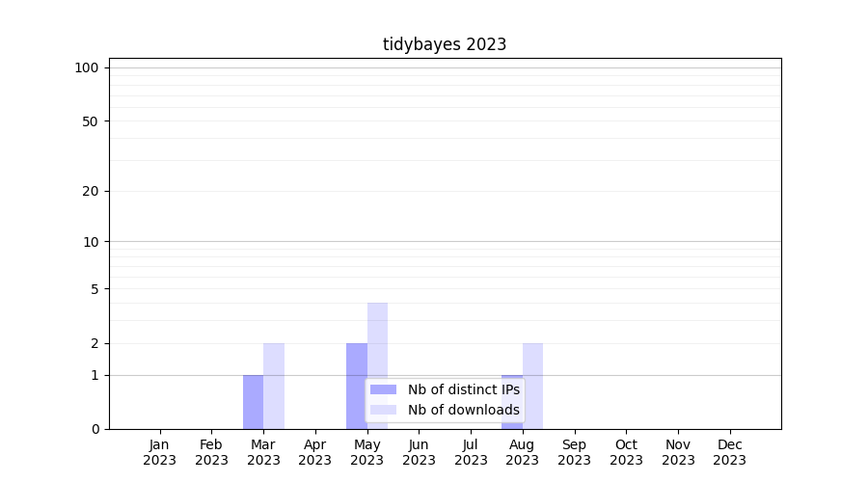The width and height of the screenshot is (868, 482).
Task: Click the Apr 2023 x-axis label
Action: point(315,452)
